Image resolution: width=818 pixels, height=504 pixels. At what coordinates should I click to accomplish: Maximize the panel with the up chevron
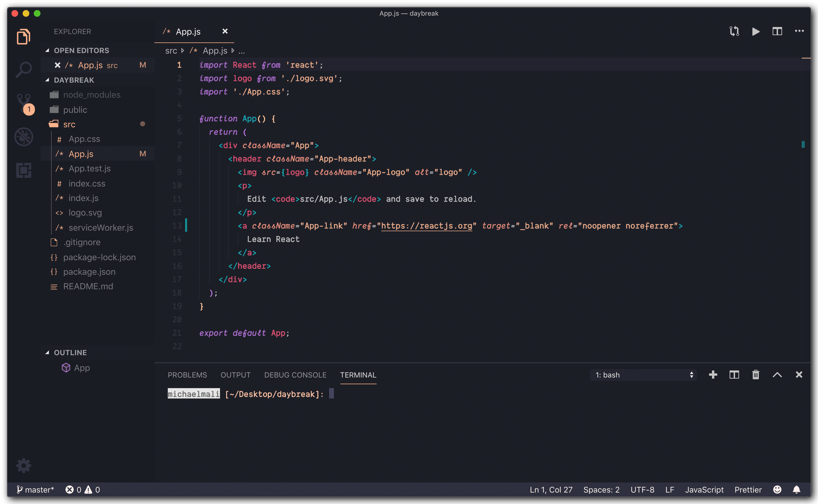pos(777,375)
